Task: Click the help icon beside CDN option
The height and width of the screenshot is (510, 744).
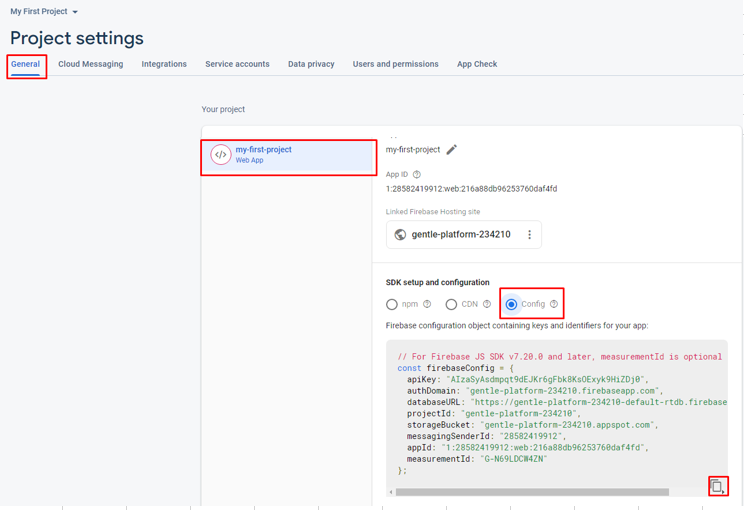Action: (x=487, y=304)
